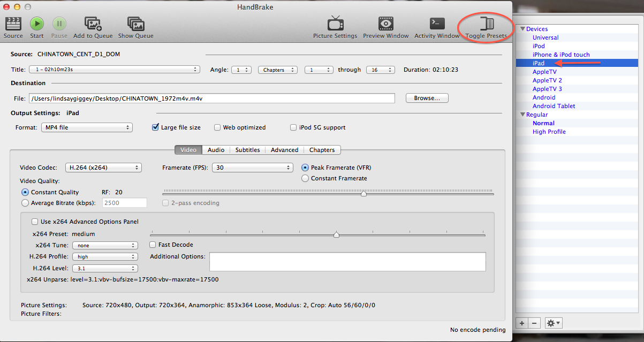Select the AppleTV 3 preset
The width and height of the screenshot is (644, 342).
click(x=547, y=89)
